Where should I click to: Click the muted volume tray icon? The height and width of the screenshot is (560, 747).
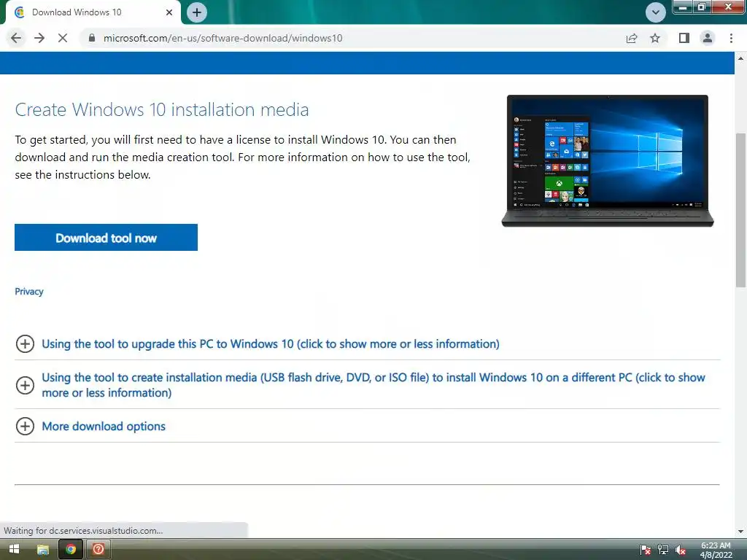[681, 550]
